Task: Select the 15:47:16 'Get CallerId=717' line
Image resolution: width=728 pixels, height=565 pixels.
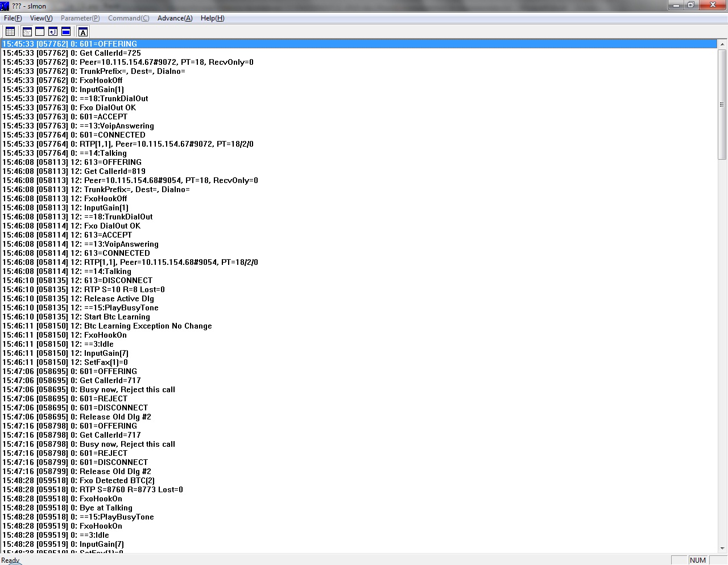Action: click(x=359, y=435)
